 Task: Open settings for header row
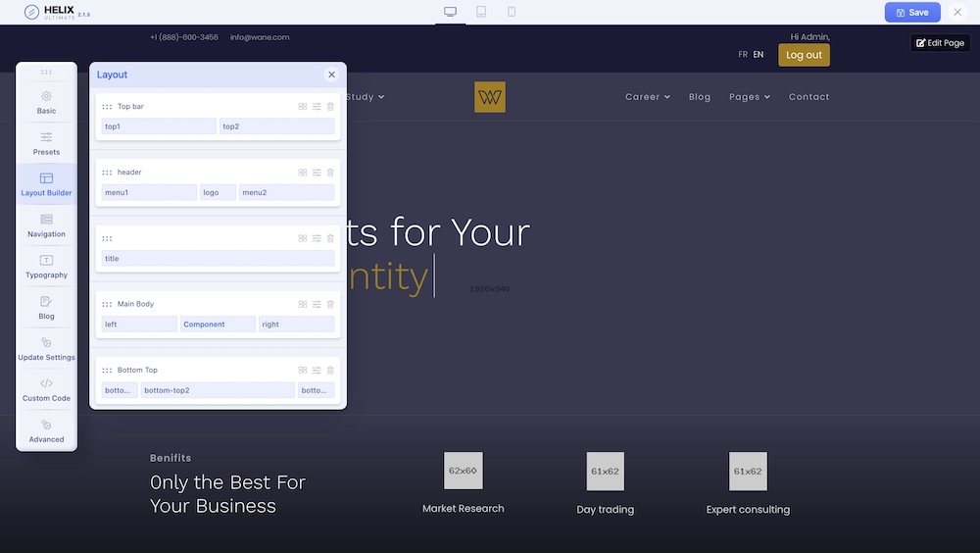pyautogui.click(x=317, y=172)
